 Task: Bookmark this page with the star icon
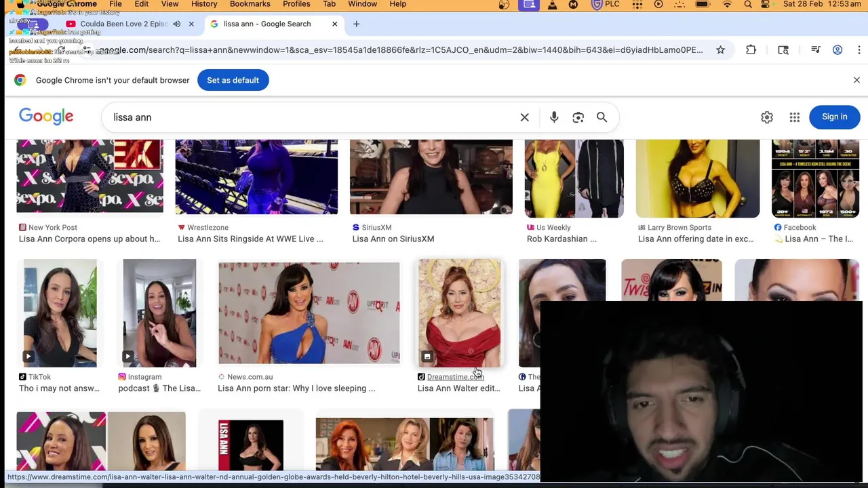click(x=720, y=50)
